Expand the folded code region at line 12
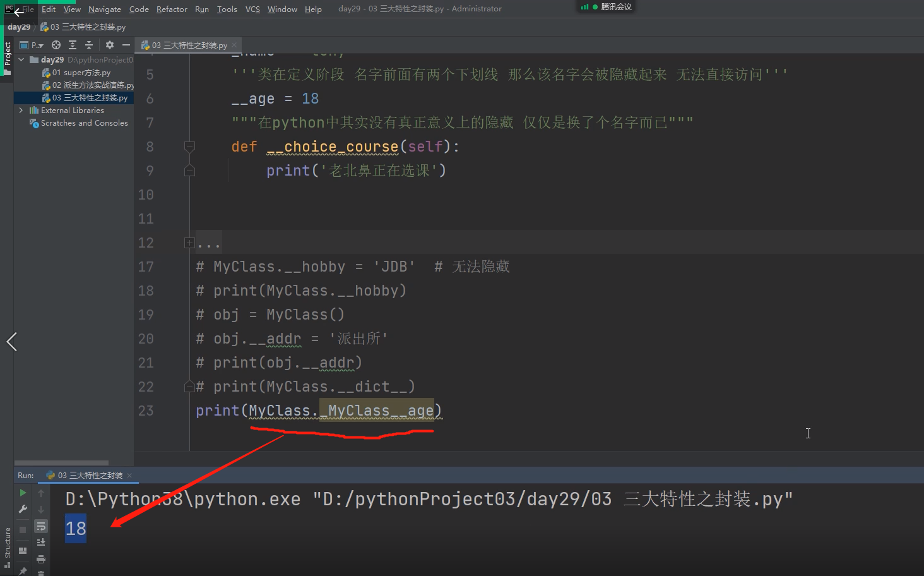This screenshot has width=924, height=576. tap(189, 243)
